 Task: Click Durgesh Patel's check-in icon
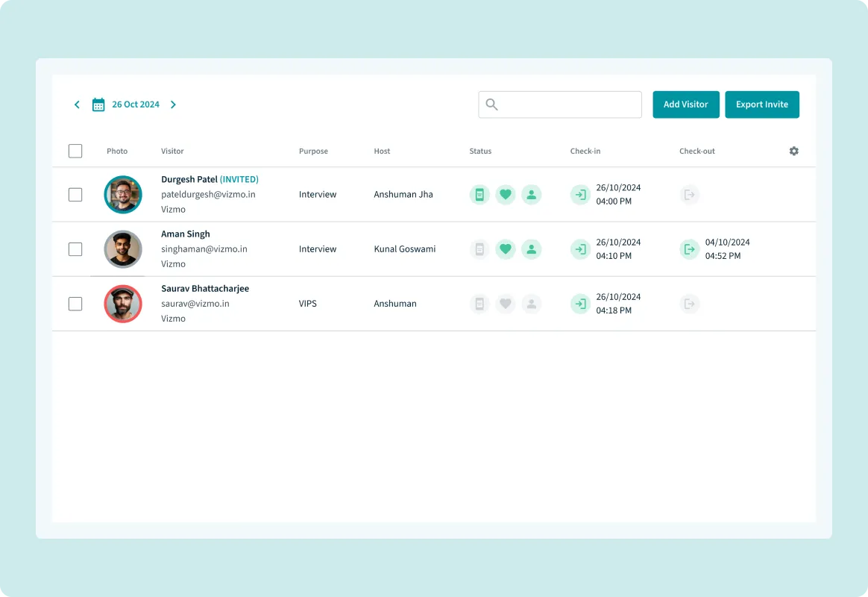(x=580, y=194)
